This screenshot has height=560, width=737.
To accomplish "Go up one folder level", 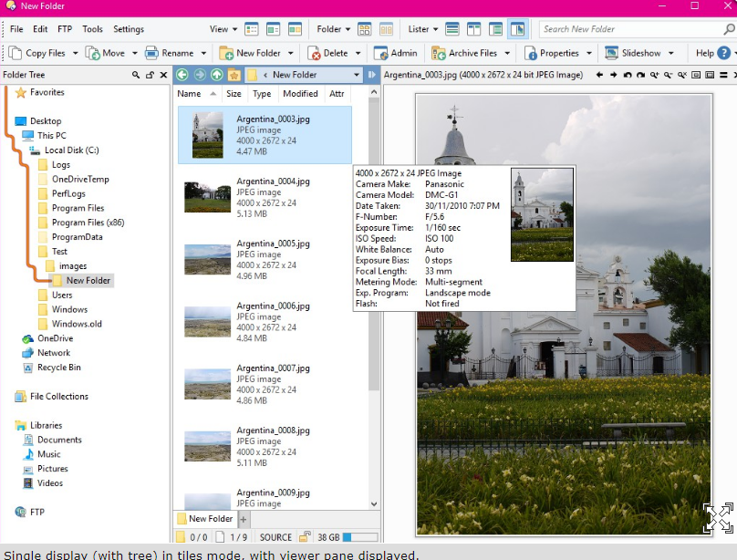I will [216, 75].
